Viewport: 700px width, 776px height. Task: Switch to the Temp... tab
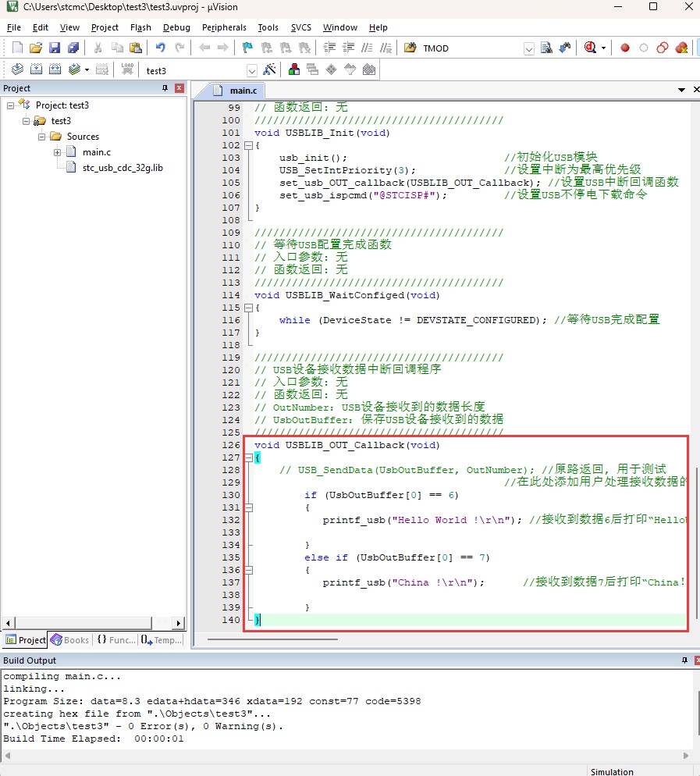tap(162, 640)
